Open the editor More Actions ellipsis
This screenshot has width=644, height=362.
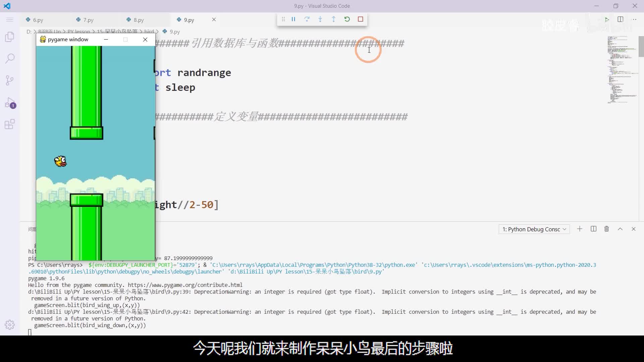634,19
